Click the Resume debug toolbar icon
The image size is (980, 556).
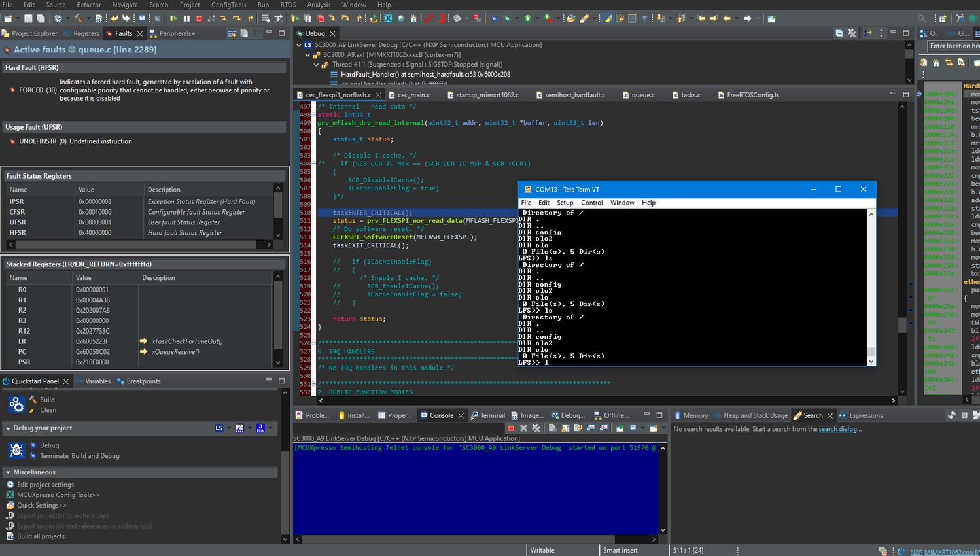pos(173,18)
